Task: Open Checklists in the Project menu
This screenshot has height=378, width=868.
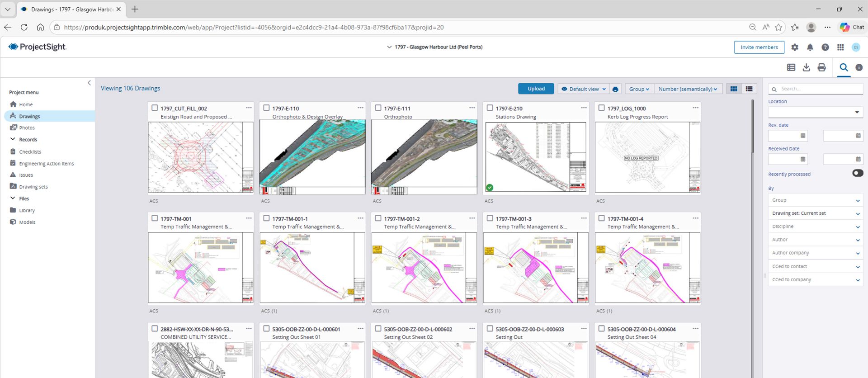Action: [x=30, y=152]
